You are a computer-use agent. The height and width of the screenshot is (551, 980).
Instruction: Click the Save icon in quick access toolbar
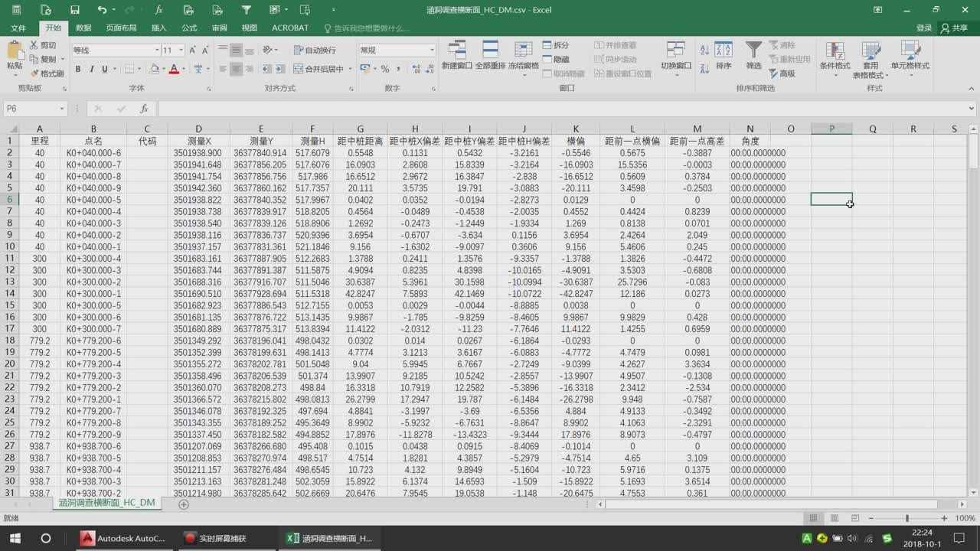pos(74,10)
